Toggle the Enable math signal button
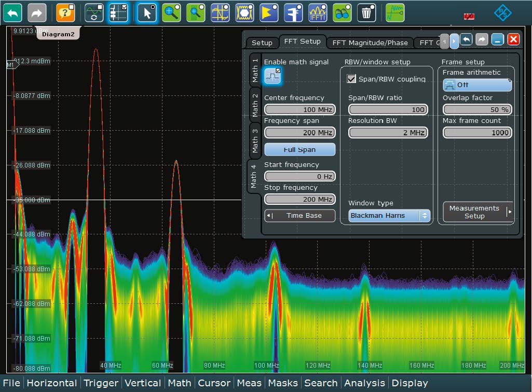 [272, 77]
